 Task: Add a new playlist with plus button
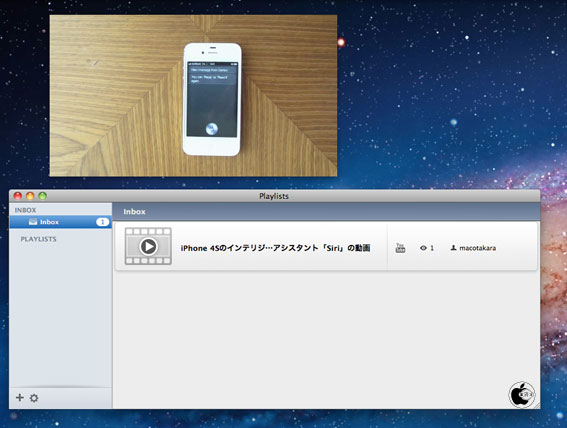pos(20,398)
